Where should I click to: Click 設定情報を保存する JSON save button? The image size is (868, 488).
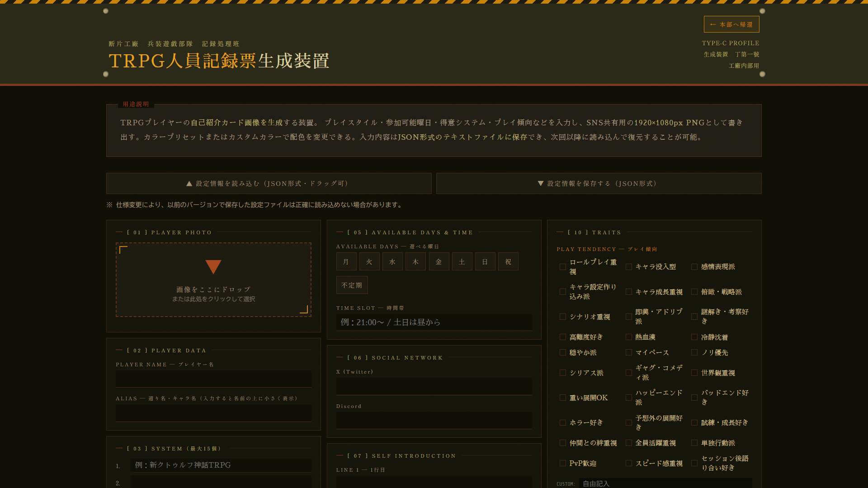(599, 184)
